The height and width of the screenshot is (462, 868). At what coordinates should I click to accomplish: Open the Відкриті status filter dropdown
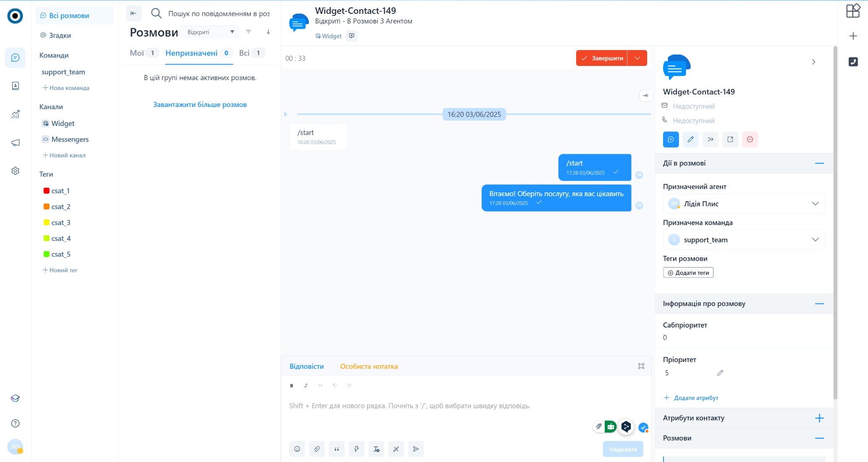pyautogui.click(x=210, y=32)
